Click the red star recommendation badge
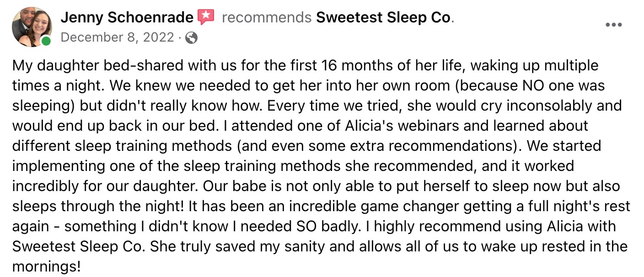Screen dimensions: 644x277 click(x=206, y=17)
